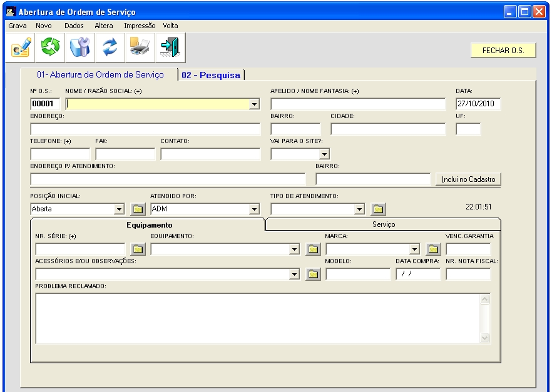552x392 pixels.
Task: Click the Inclui no Cadastro button
Action: point(468,179)
